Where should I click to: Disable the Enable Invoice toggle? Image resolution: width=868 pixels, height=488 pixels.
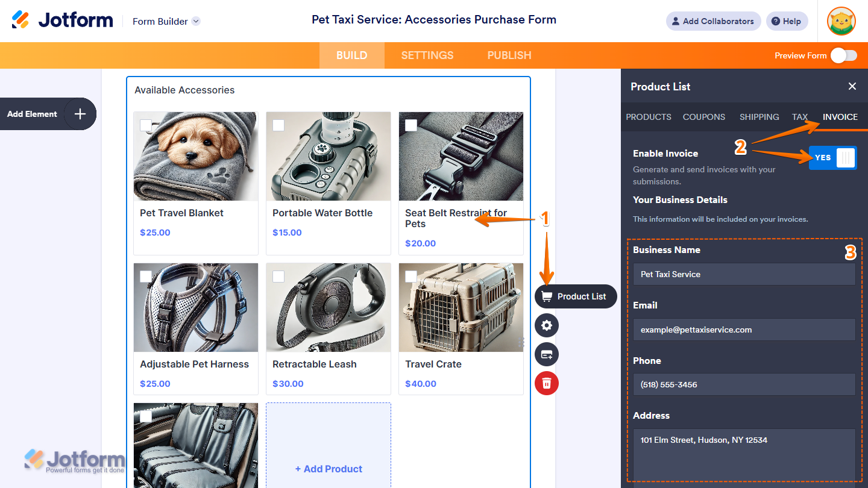point(832,158)
